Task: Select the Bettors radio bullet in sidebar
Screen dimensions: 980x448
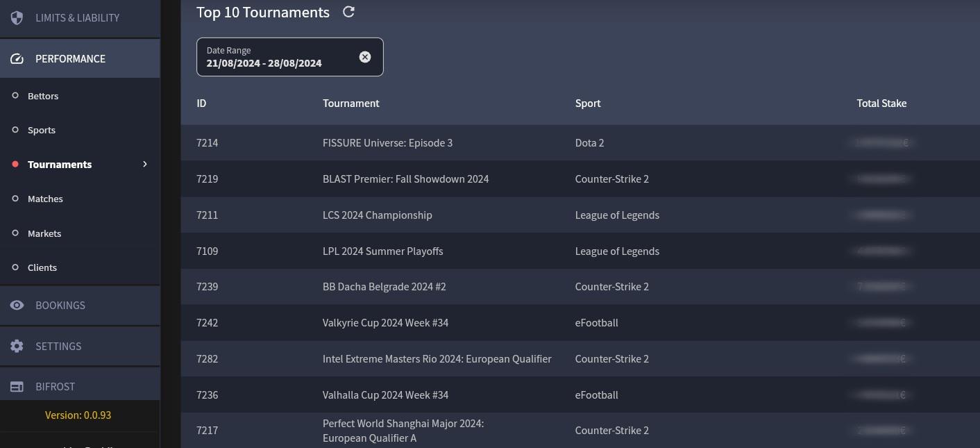Action: point(15,96)
